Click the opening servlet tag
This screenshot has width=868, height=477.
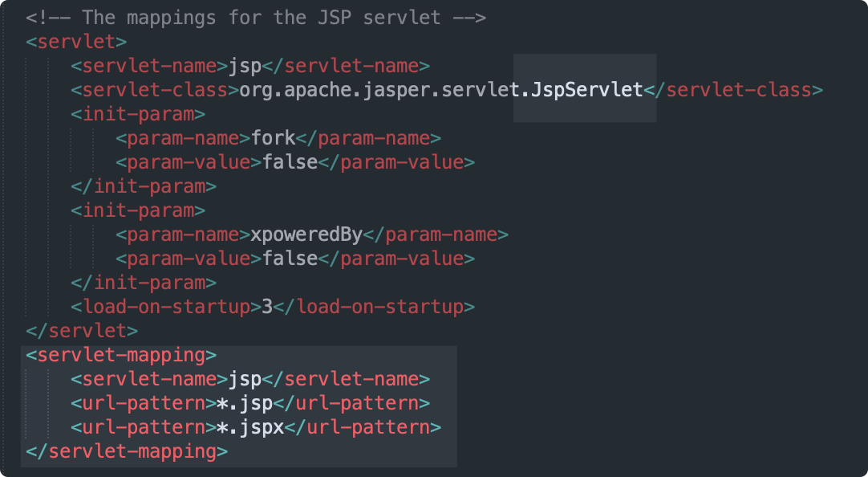(x=76, y=41)
